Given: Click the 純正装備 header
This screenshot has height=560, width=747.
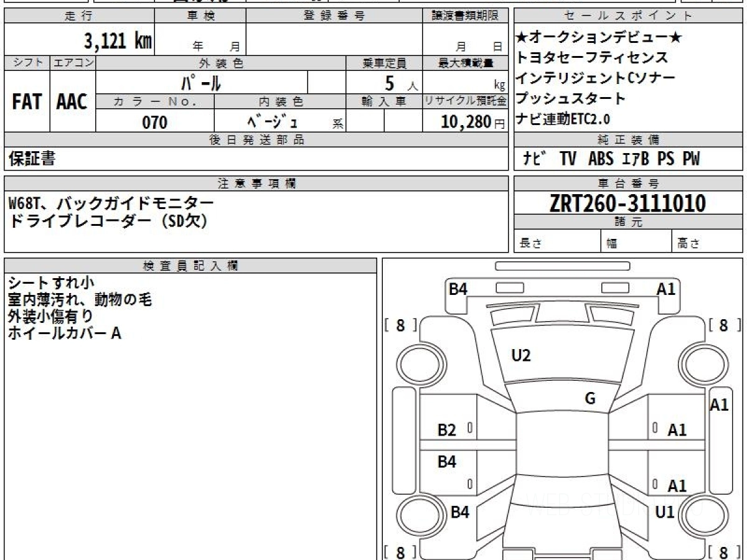Looking at the screenshot, I should (628, 140).
